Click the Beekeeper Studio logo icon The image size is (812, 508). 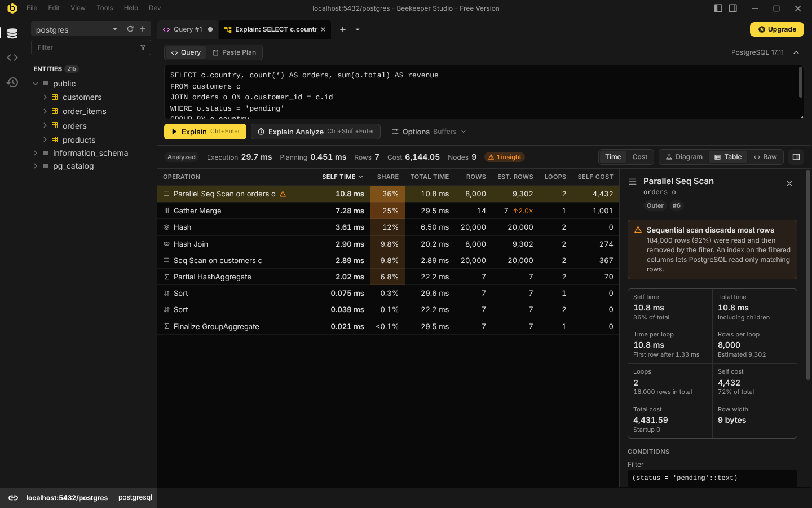12,8
